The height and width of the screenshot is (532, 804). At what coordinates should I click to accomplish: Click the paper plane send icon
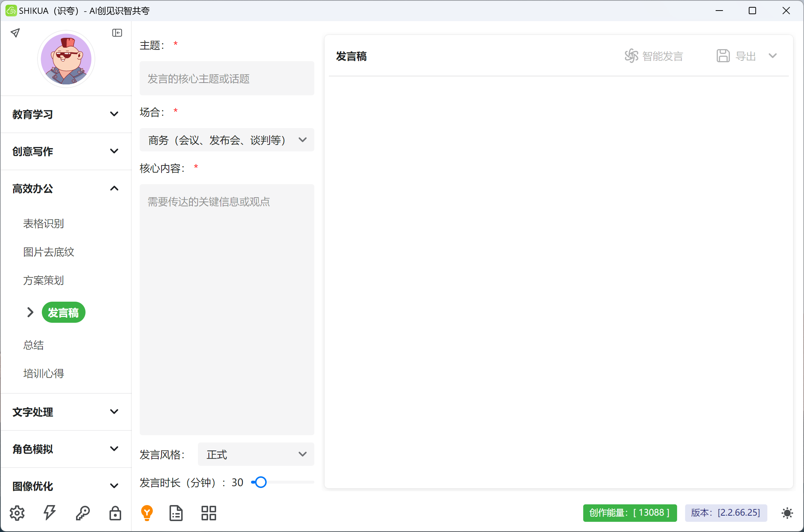pos(15,33)
